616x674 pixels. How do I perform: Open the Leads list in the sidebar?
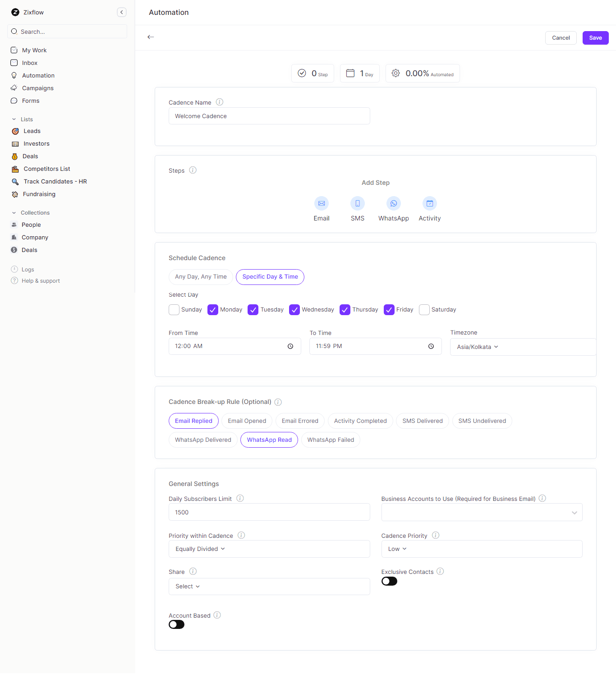pyautogui.click(x=32, y=131)
